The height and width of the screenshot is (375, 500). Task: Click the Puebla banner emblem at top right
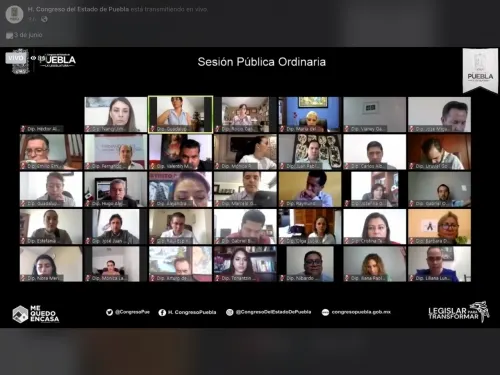point(480,70)
